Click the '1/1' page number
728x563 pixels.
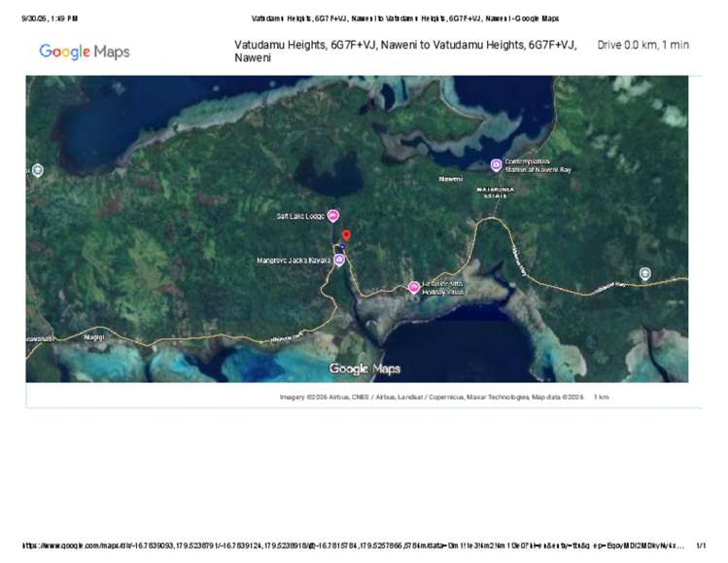click(x=701, y=545)
